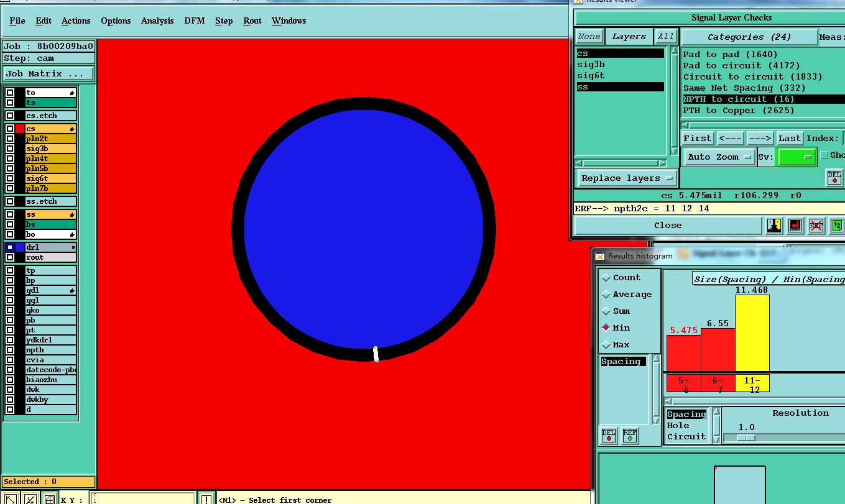The width and height of the screenshot is (845, 504).
Task: Click the REF icon in Results histogram
Action: click(x=630, y=435)
